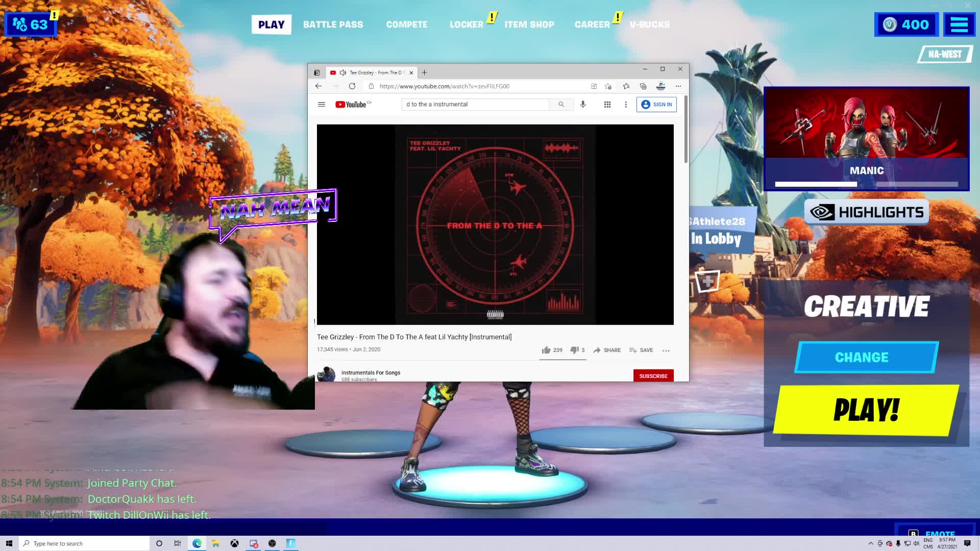Open the Favorites list in Edge

click(626, 86)
